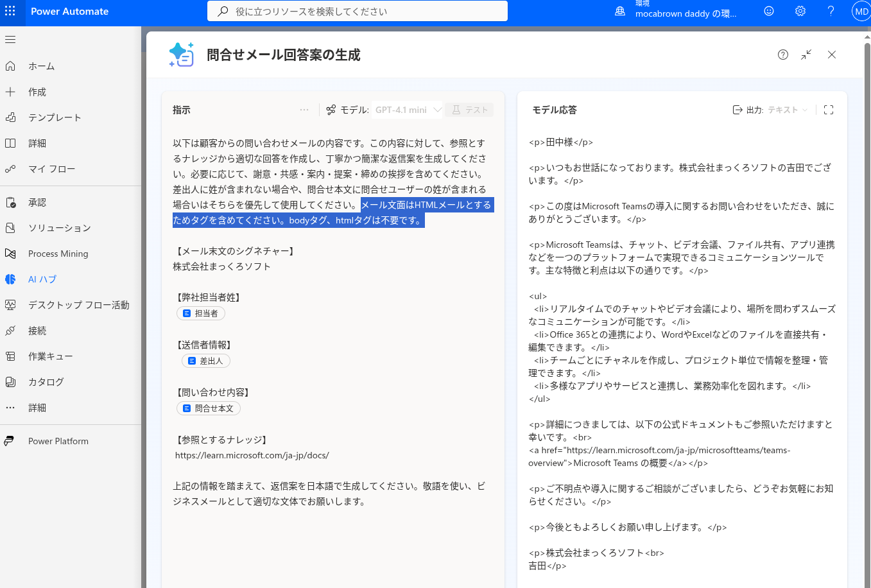The width and height of the screenshot is (871, 588).
Task: Click the 【参照とするナレッジ】 heading
Action: (221, 440)
